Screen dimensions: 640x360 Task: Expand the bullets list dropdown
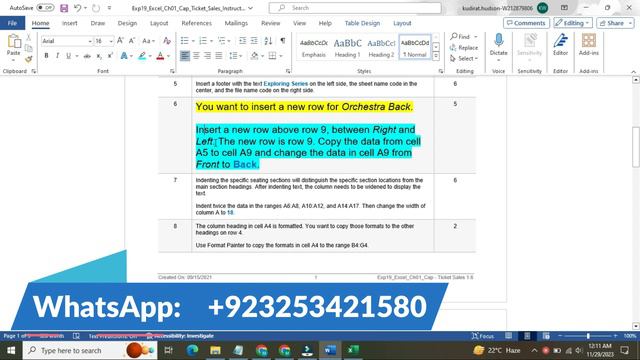pyautogui.click(x=193, y=41)
